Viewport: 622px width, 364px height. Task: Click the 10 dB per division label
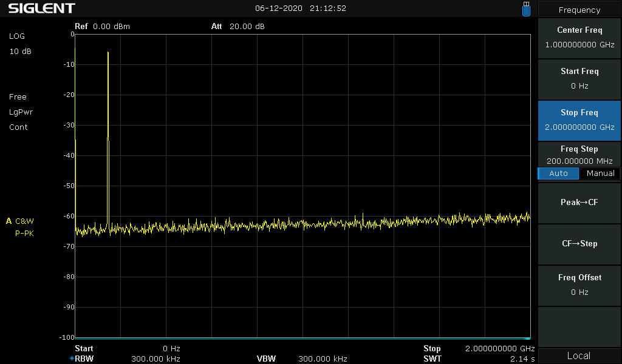click(x=20, y=52)
